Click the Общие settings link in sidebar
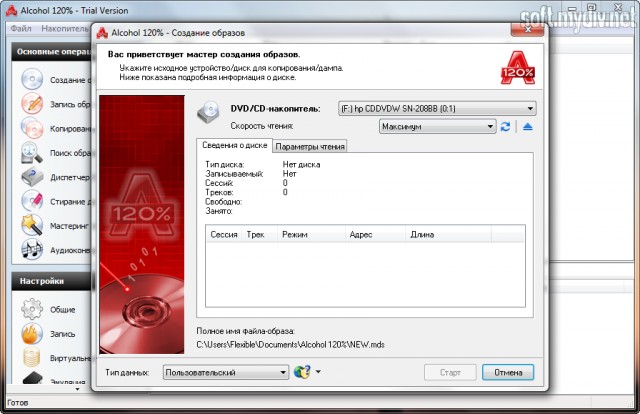The width and height of the screenshot is (640, 414). click(62, 309)
